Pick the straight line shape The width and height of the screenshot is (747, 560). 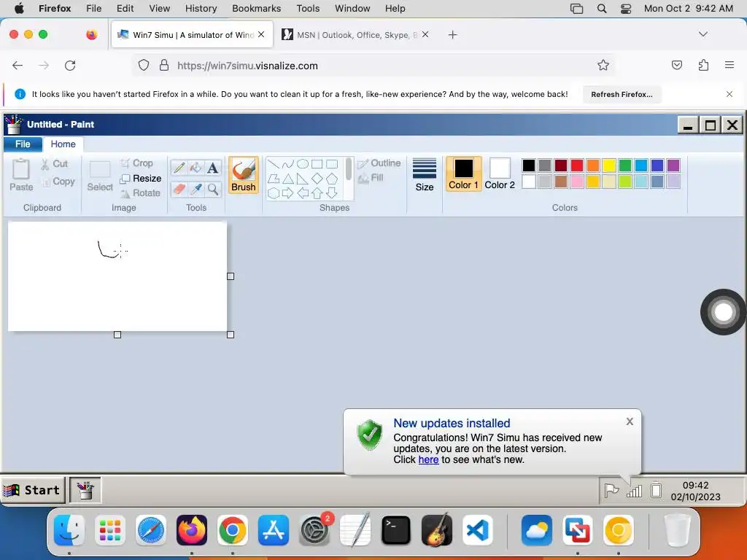click(274, 164)
